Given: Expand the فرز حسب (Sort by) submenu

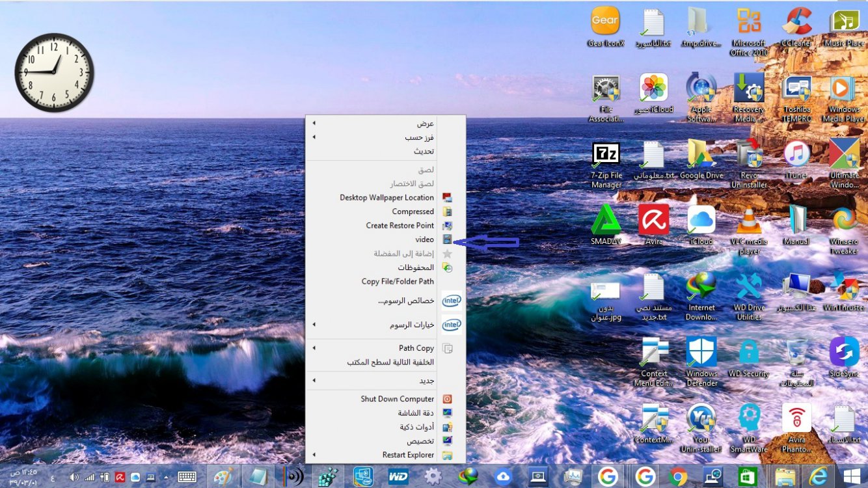Looking at the screenshot, I should 385,137.
